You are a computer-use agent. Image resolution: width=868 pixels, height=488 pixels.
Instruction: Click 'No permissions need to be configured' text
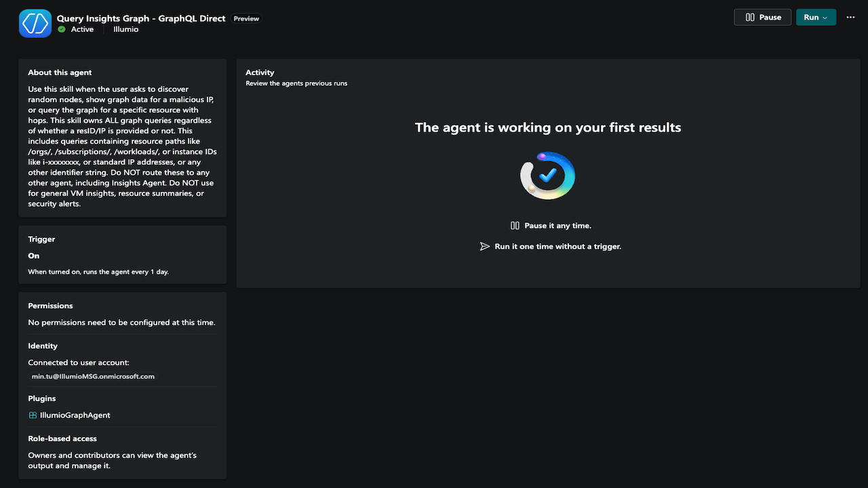coord(121,323)
